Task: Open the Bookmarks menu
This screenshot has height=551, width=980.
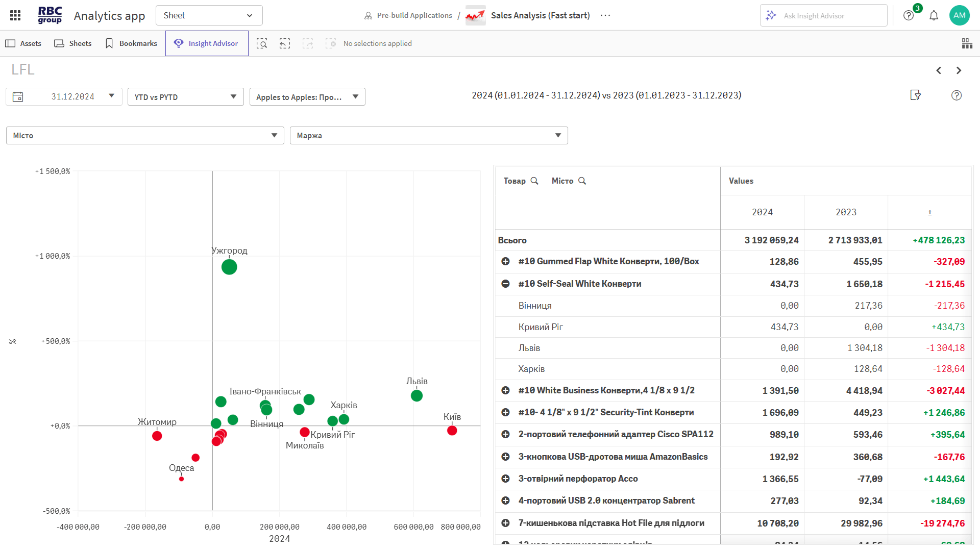Action: coord(131,43)
